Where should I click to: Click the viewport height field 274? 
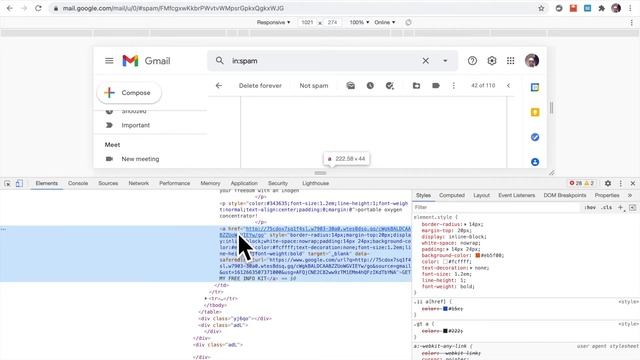click(x=333, y=22)
